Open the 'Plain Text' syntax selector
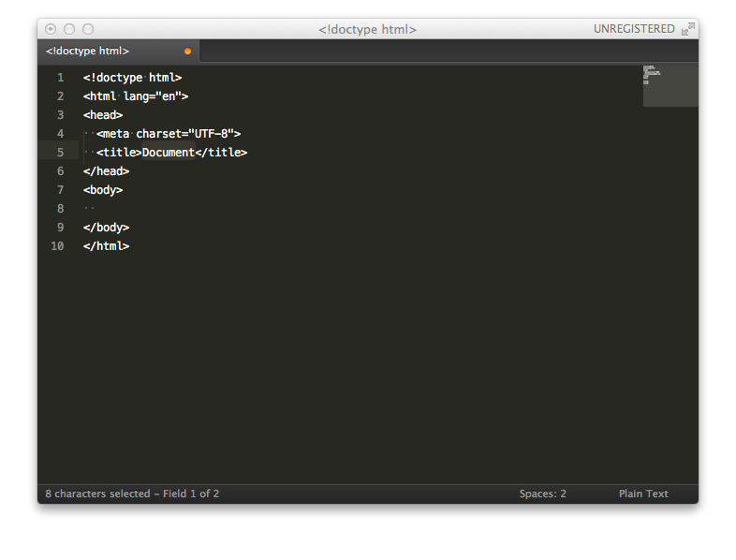 (x=643, y=494)
